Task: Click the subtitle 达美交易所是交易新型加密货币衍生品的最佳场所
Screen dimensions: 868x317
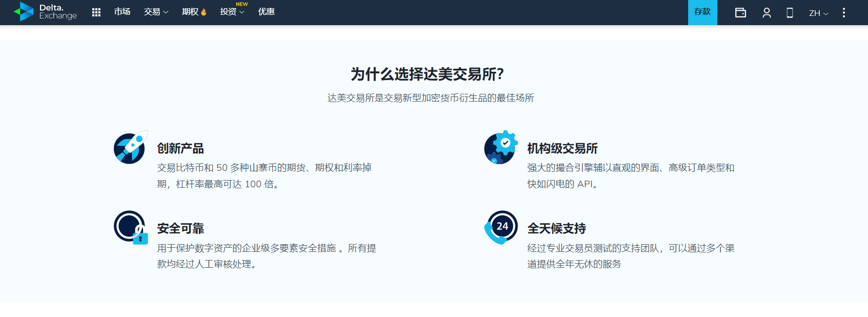Action: tap(431, 98)
